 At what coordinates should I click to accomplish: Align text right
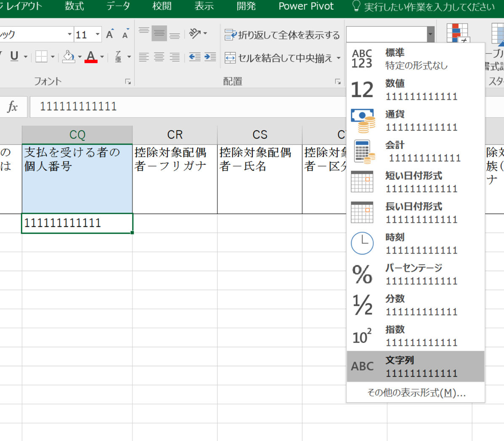175,57
